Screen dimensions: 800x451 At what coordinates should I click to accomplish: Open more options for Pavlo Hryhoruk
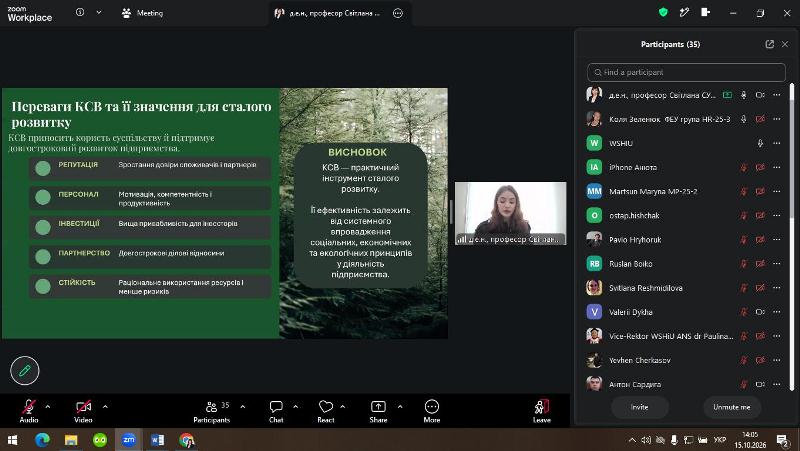[x=777, y=240]
